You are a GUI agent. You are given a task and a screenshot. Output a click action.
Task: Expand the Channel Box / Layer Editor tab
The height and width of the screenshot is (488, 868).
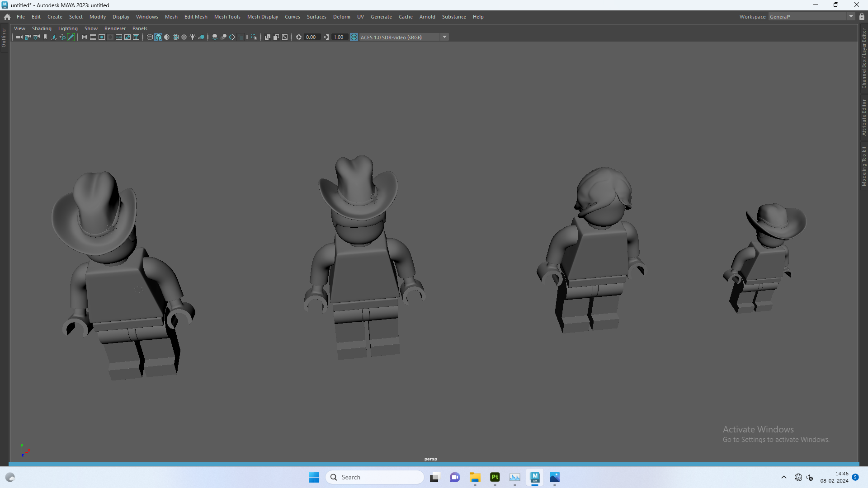pos(864,58)
